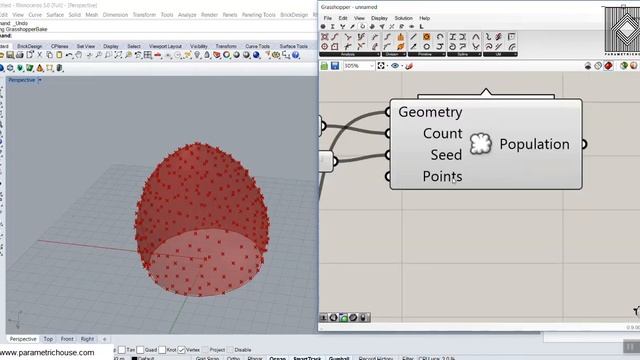The width and height of the screenshot is (640, 360).
Task: Click the zoom extents target icon in Grasshopper
Action: point(381,66)
